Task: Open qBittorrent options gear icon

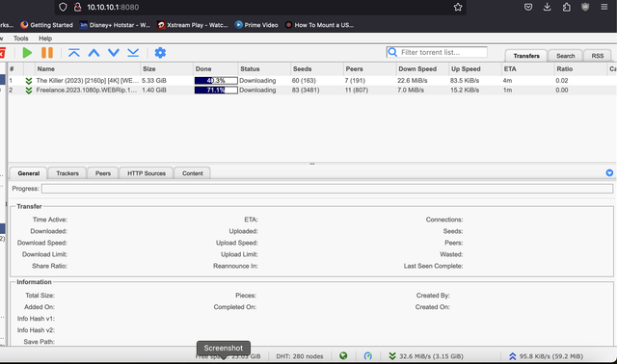Action: [x=160, y=53]
